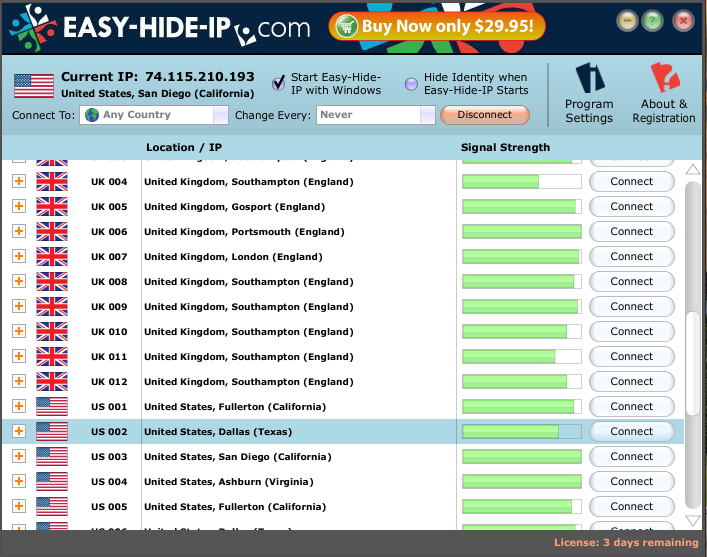
Task: Expand the UK 009 row
Action: [19, 306]
